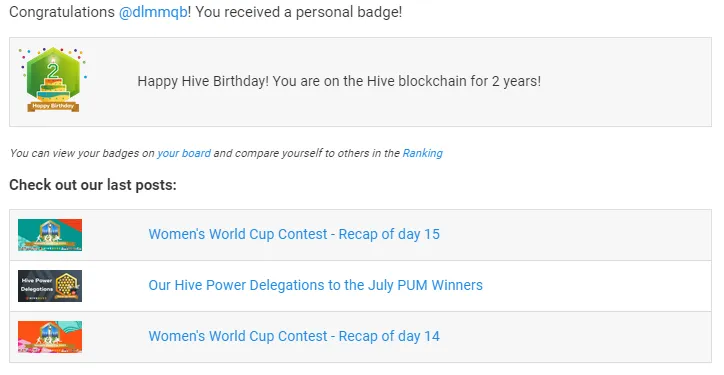Open the @dlmmqb profile mention

tap(153, 12)
